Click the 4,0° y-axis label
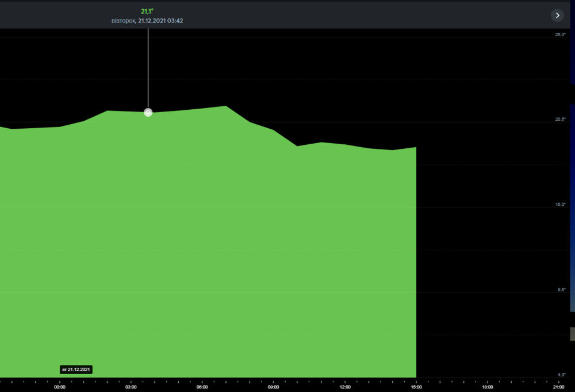The height and width of the screenshot is (392, 575). click(561, 375)
